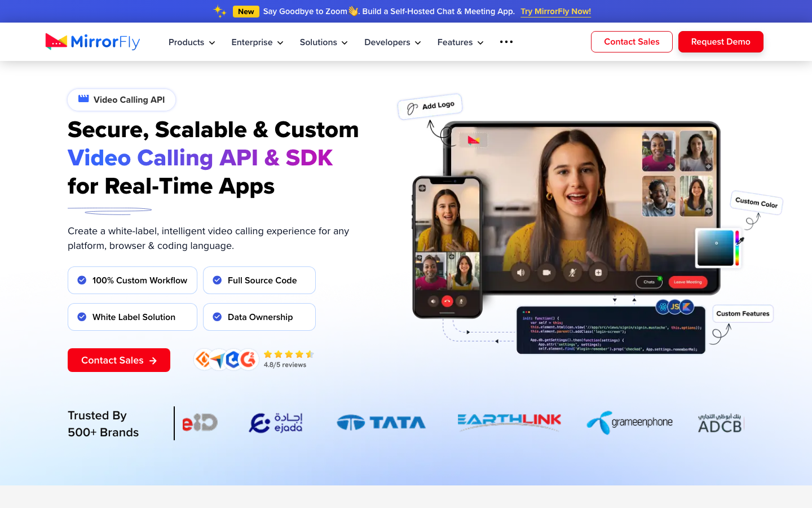Screen dimensions: 812x508
Task: Click the check icon beside Full Source Code
Action: pyautogui.click(x=217, y=280)
